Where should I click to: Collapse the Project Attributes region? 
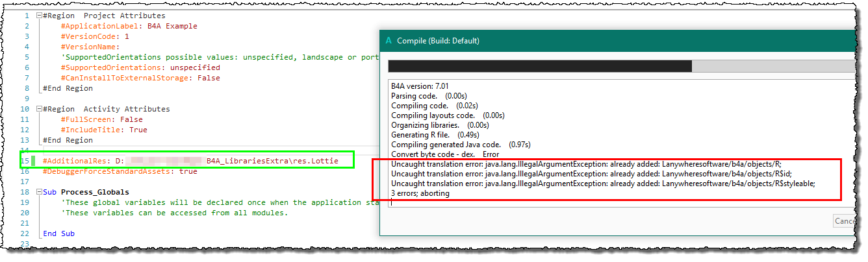(39, 16)
